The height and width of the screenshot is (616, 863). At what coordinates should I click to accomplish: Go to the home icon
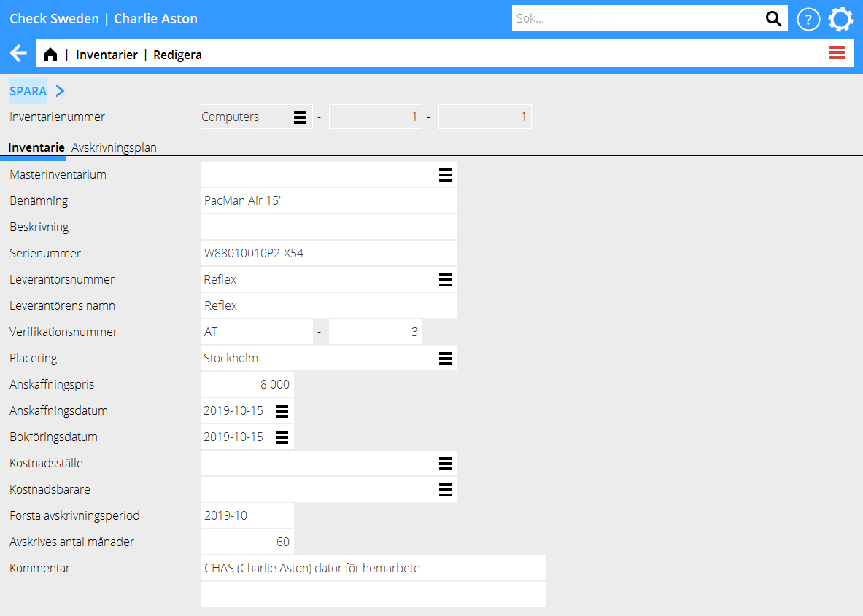50,55
